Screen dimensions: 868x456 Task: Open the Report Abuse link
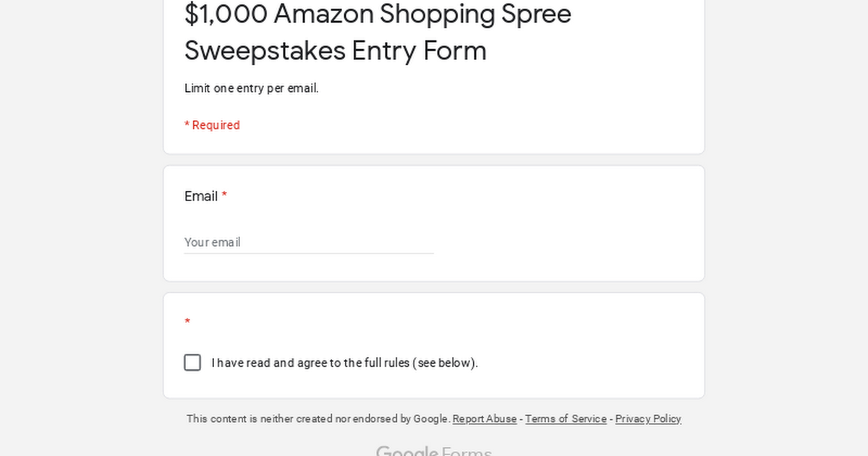[x=485, y=419]
